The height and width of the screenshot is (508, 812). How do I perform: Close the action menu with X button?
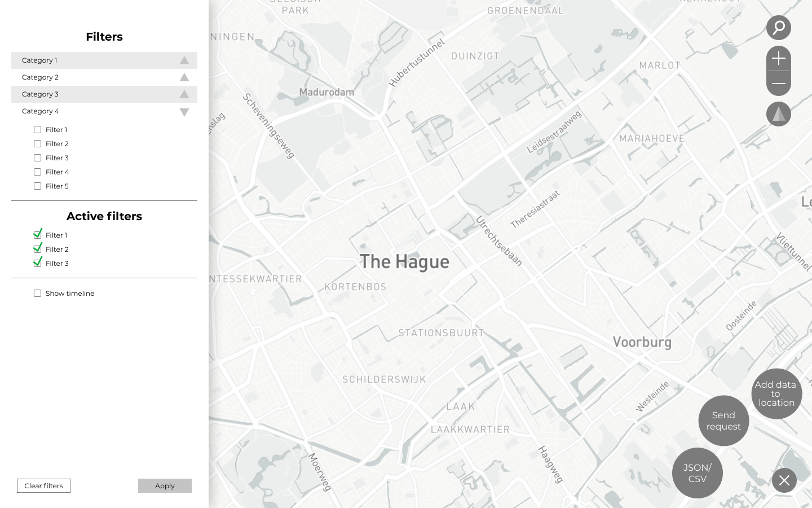(784, 480)
